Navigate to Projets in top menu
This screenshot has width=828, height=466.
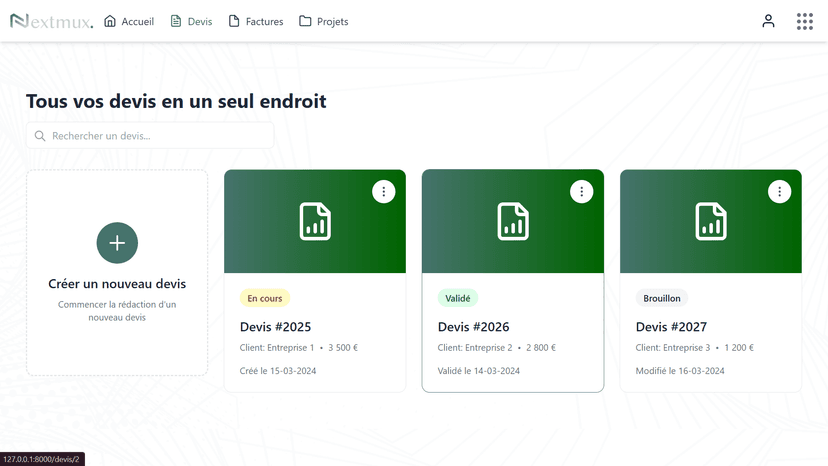(323, 21)
